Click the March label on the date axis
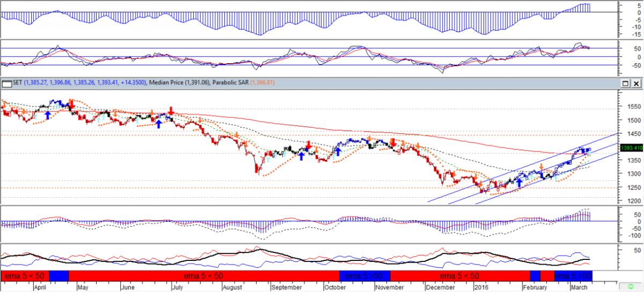Image resolution: width=644 pixels, height=292 pixels. click(579, 287)
